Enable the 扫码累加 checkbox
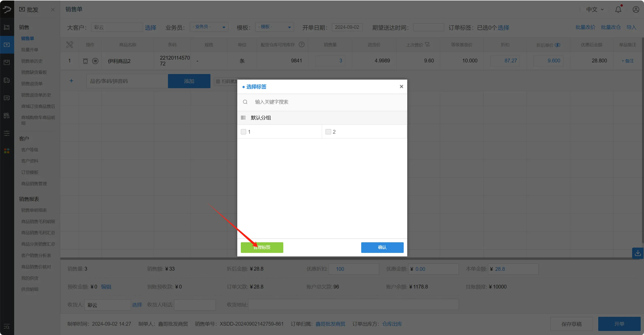 pos(218,81)
